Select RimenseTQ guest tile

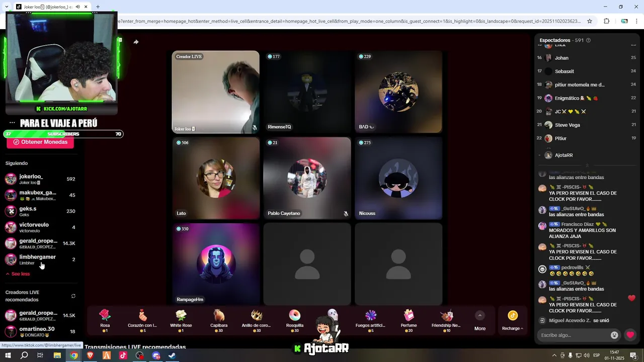307,92
